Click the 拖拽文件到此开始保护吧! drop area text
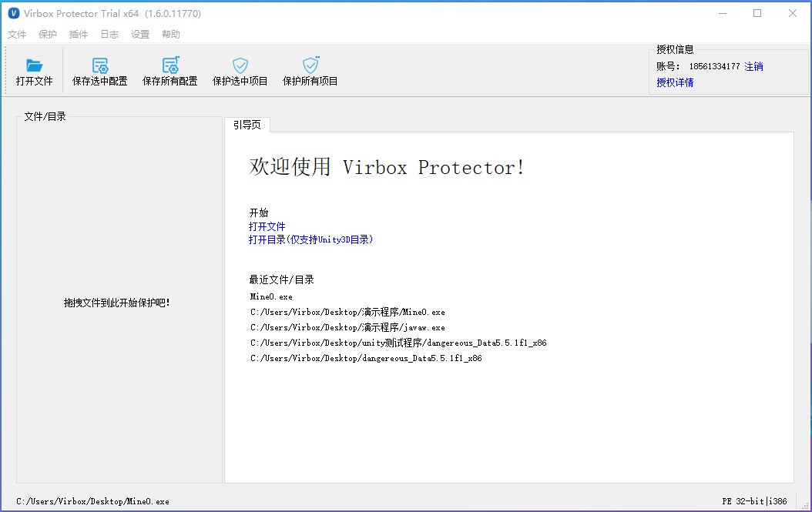Image resolution: width=812 pixels, height=512 pixels. 117,303
